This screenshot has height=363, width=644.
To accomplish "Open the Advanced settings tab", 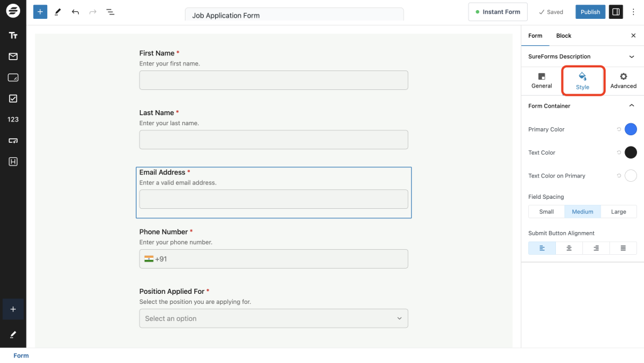I will tap(623, 81).
